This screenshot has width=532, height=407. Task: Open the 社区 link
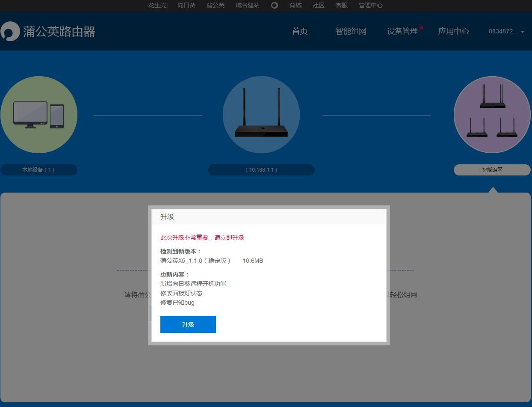point(319,5)
